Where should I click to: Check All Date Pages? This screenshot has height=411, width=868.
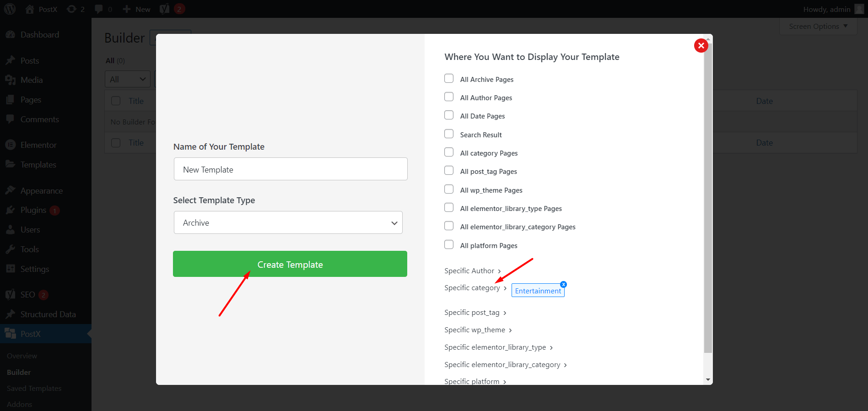449,115
